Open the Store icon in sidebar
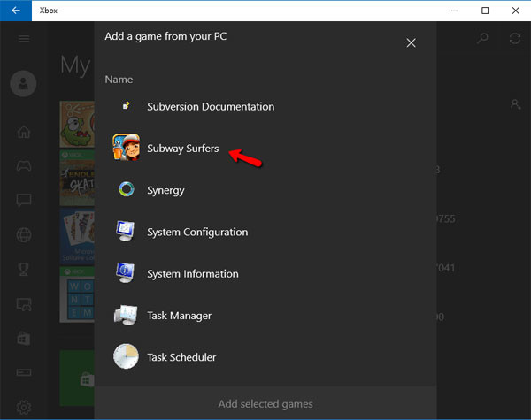Screen dimensions: 531x420 pos(24,339)
